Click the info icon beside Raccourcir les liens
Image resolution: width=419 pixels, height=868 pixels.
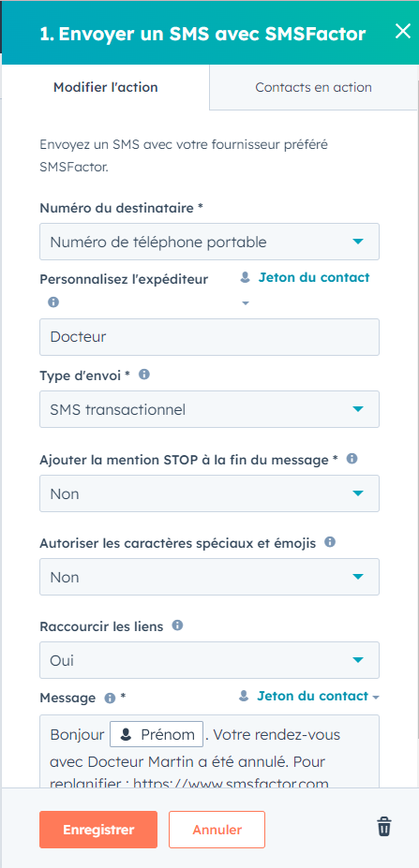pyautogui.click(x=177, y=625)
